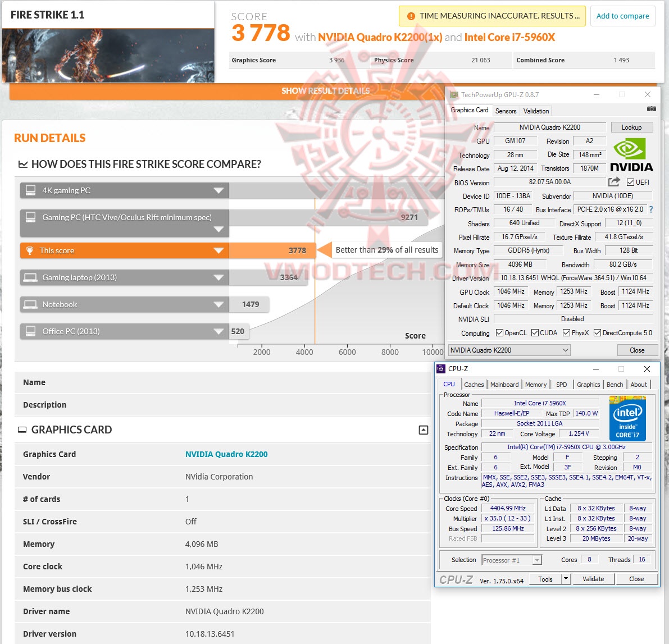
Task: Open the Memory tab in CPU-Z
Action: click(x=536, y=384)
